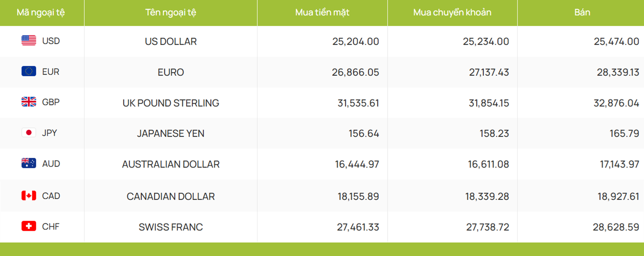
Task: Click the JPY transfer rate 158.23
Action: pos(494,133)
